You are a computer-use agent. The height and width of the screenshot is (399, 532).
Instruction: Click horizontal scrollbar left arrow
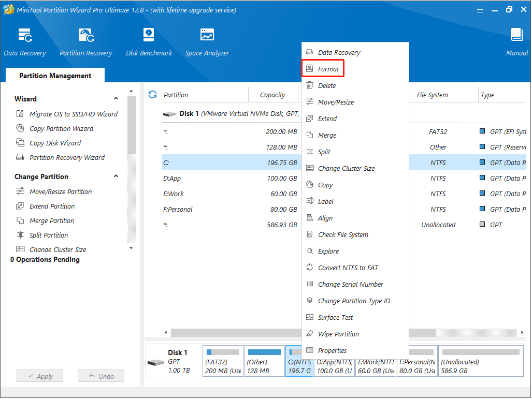click(166, 333)
